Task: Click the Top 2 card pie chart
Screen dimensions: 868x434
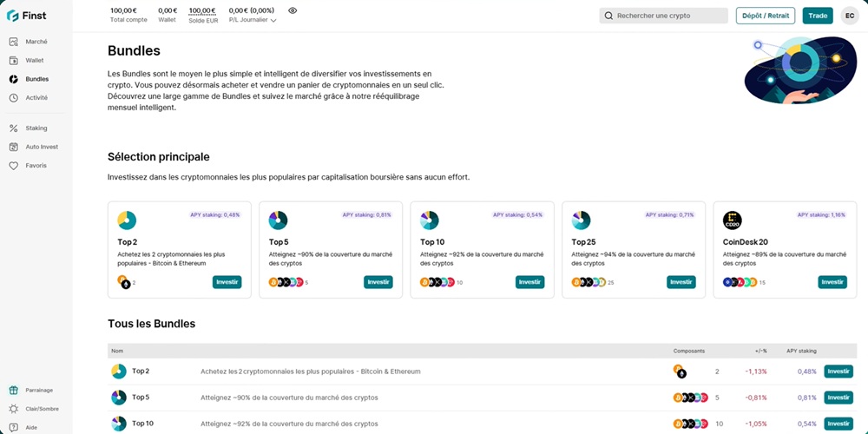Action: pyautogui.click(x=127, y=220)
